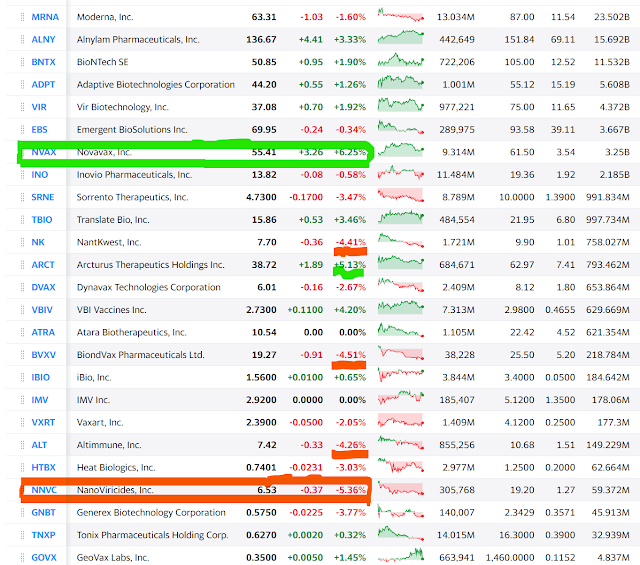
Task: Select the 'Adaptive Biotechnologies Corporation' company name
Action: tap(156, 85)
